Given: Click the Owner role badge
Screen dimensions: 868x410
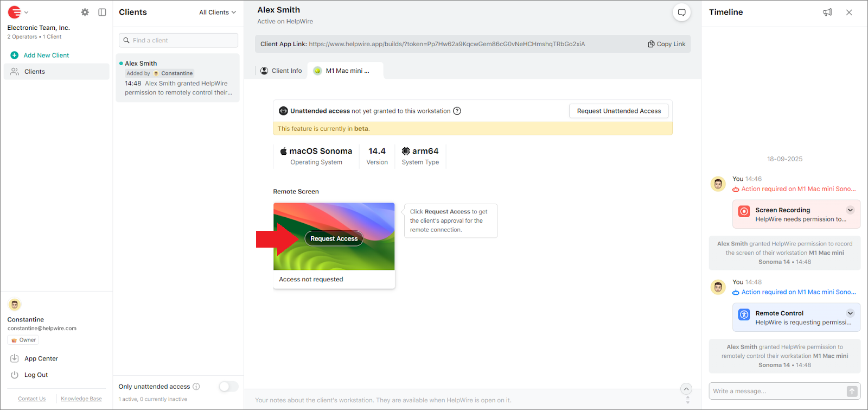Looking at the screenshot, I should point(23,340).
